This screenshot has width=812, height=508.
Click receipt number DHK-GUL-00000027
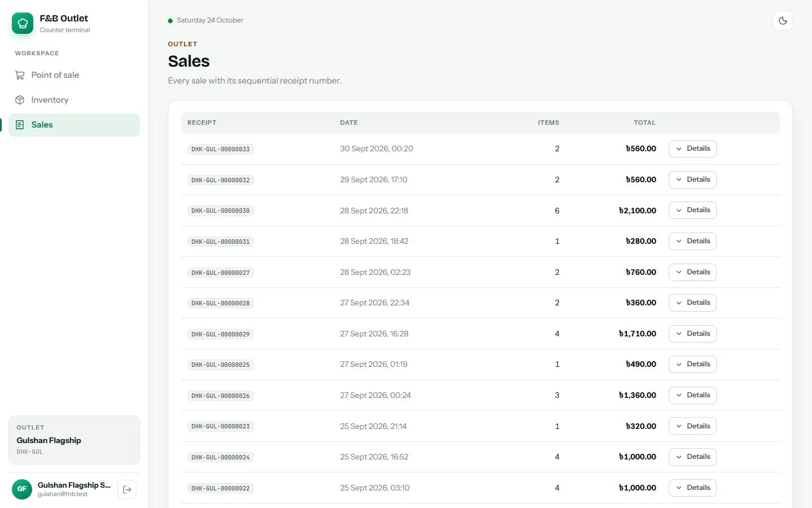(x=220, y=273)
